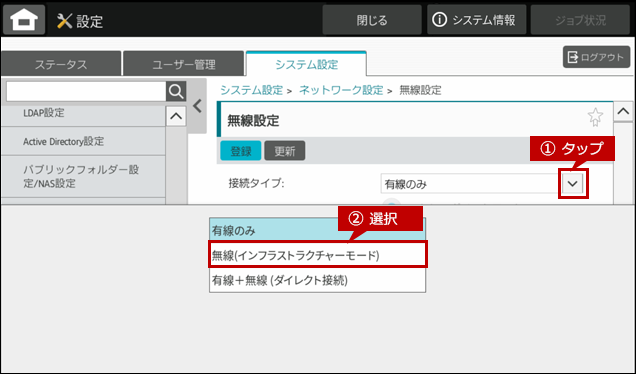The height and width of the screenshot is (374, 636).
Task: Add page to favorites with star icon
Action: coord(595,117)
